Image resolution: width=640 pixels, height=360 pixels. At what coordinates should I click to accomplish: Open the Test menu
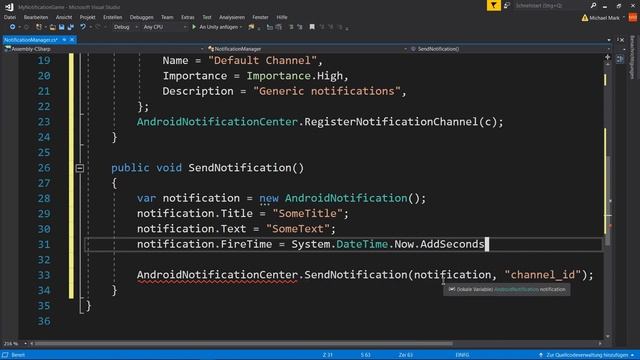pyautogui.click(x=207, y=17)
